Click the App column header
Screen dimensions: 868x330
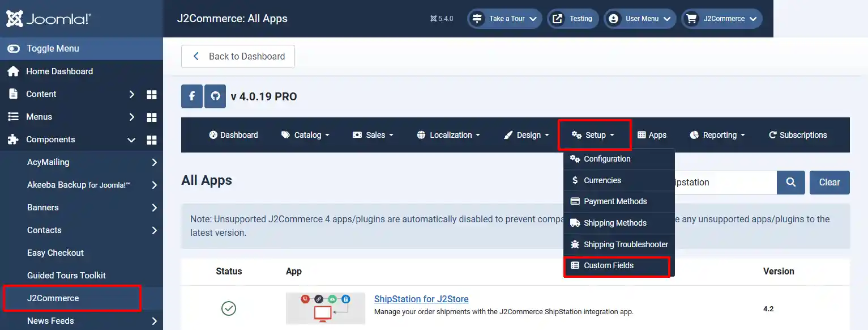294,271
